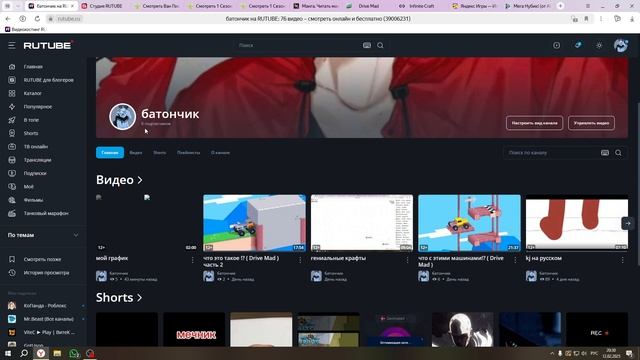Viewport: 640px width, 360px height.
Task: Click the батончик channel avatar on banner
Action: [x=122, y=117]
